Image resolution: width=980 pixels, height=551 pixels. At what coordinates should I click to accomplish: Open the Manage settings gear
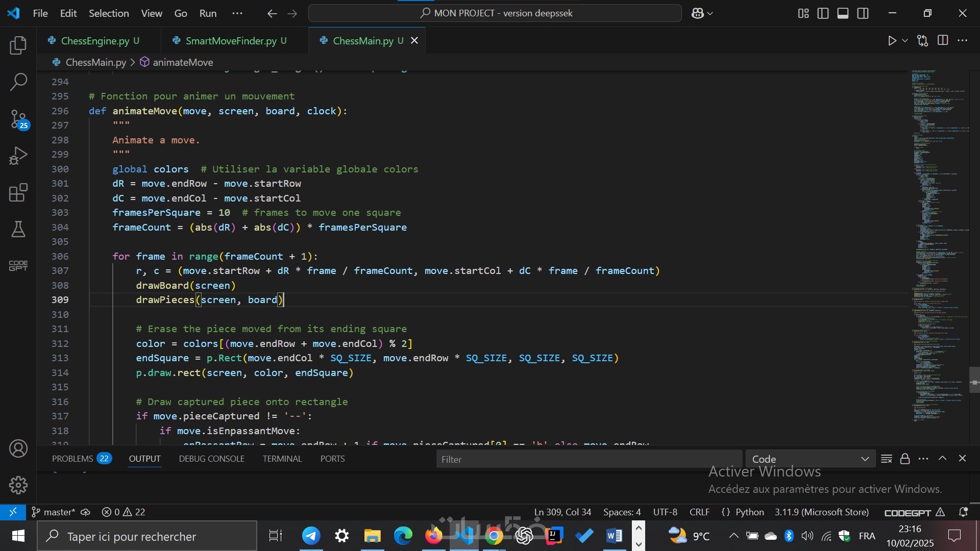18,485
